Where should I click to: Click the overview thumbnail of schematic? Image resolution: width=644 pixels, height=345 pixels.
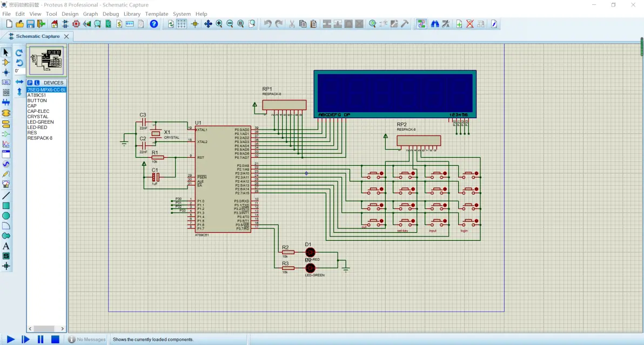[46, 60]
